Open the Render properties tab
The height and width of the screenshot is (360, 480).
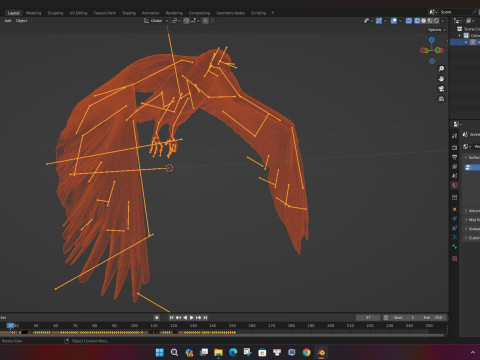pyautogui.click(x=454, y=147)
